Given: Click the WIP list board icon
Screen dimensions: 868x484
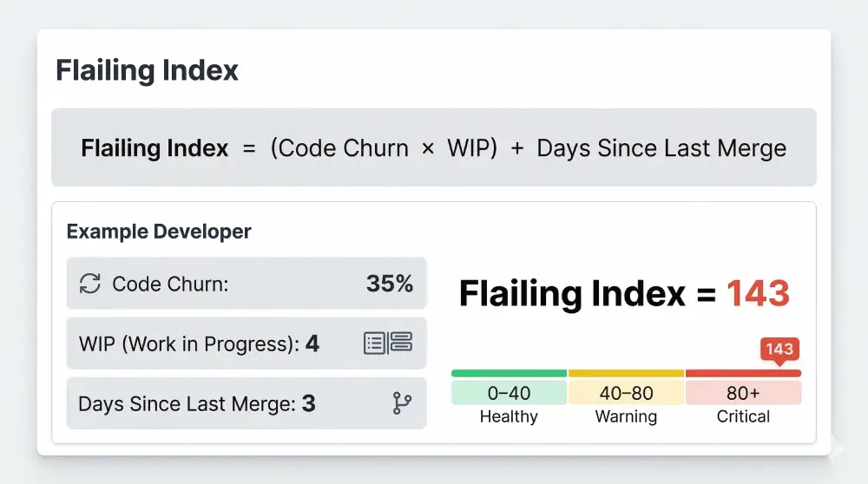Looking at the screenshot, I should [x=387, y=343].
